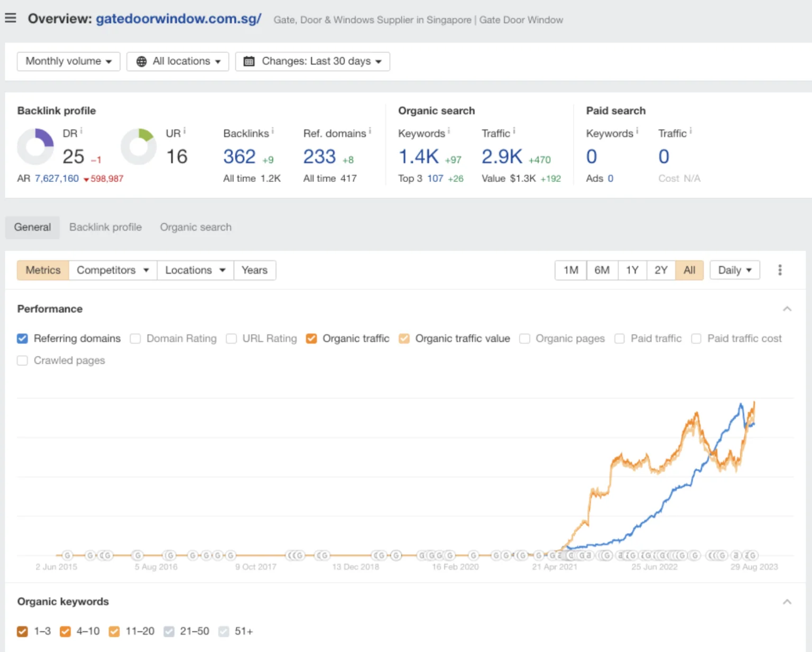Open the All locations dropdown
The image size is (812, 652).
pos(178,61)
